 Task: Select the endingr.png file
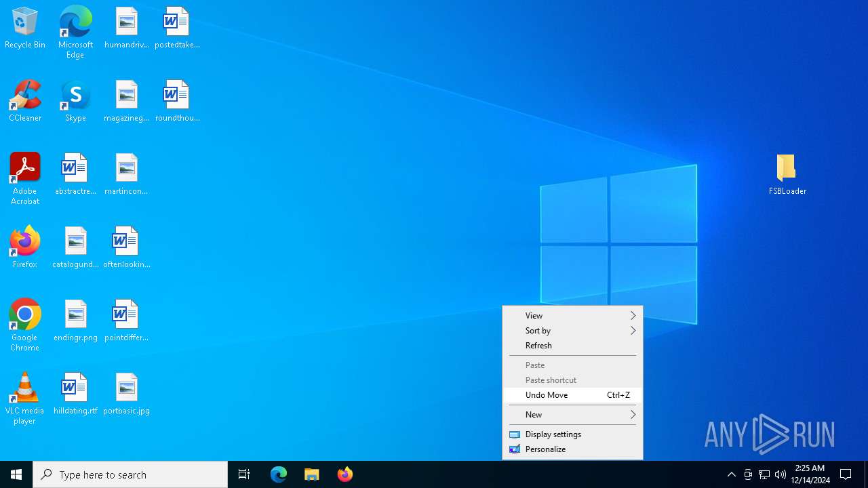(75, 321)
